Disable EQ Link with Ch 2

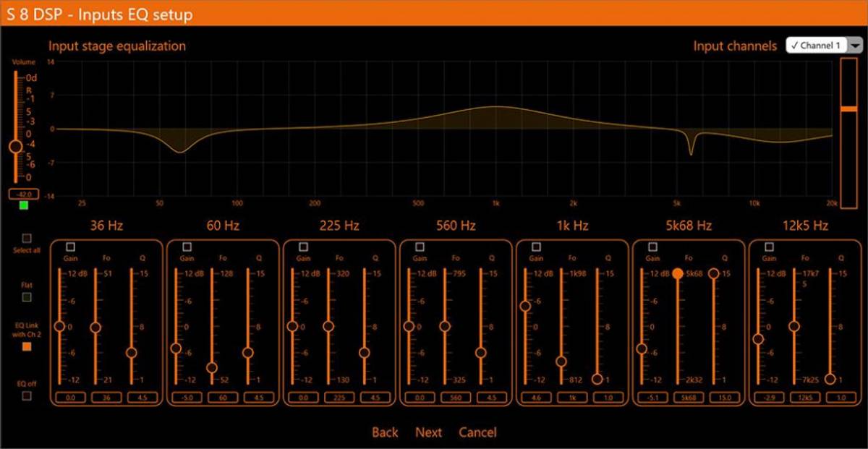(x=27, y=346)
